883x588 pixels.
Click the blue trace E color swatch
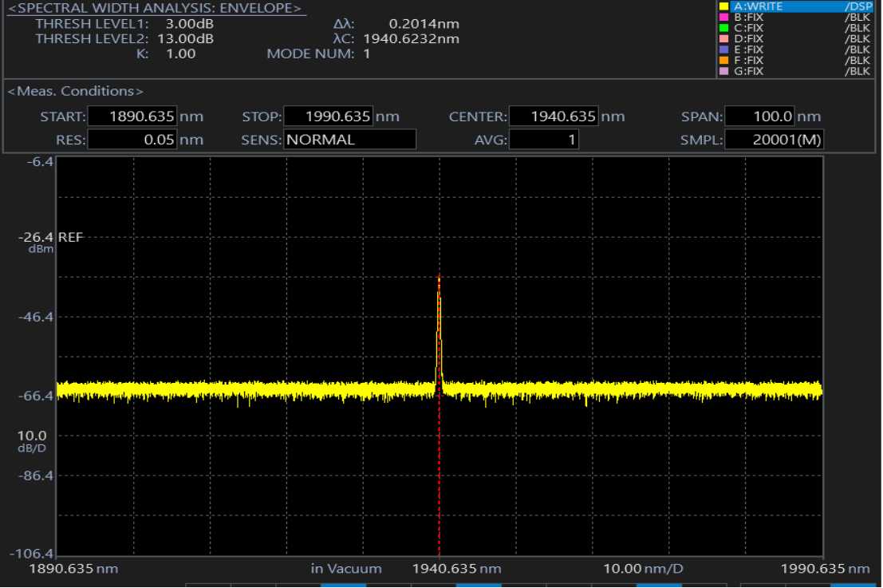pos(724,49)
